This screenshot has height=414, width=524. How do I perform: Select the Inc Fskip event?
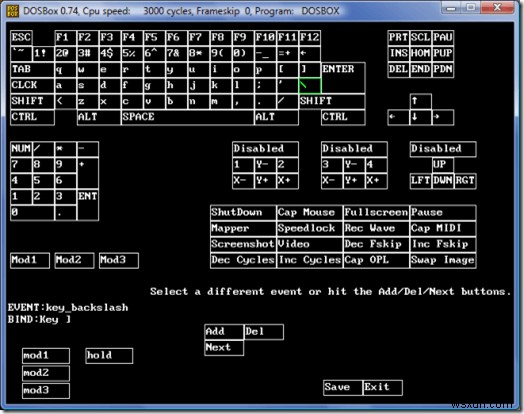click(x=443, y=245)
